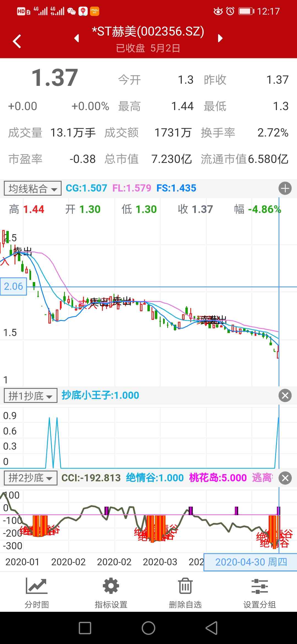Tap the WeChat notification icon in status bar
This screenshot has height=644, width=297.
tap(71, 11)
